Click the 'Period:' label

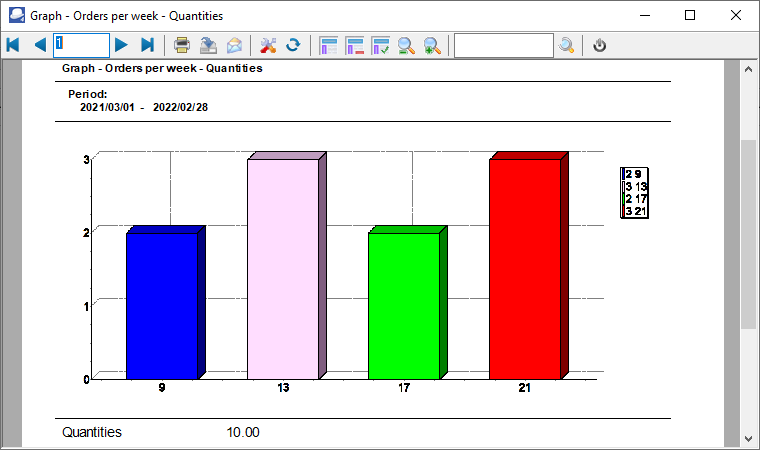coord(88,94)
